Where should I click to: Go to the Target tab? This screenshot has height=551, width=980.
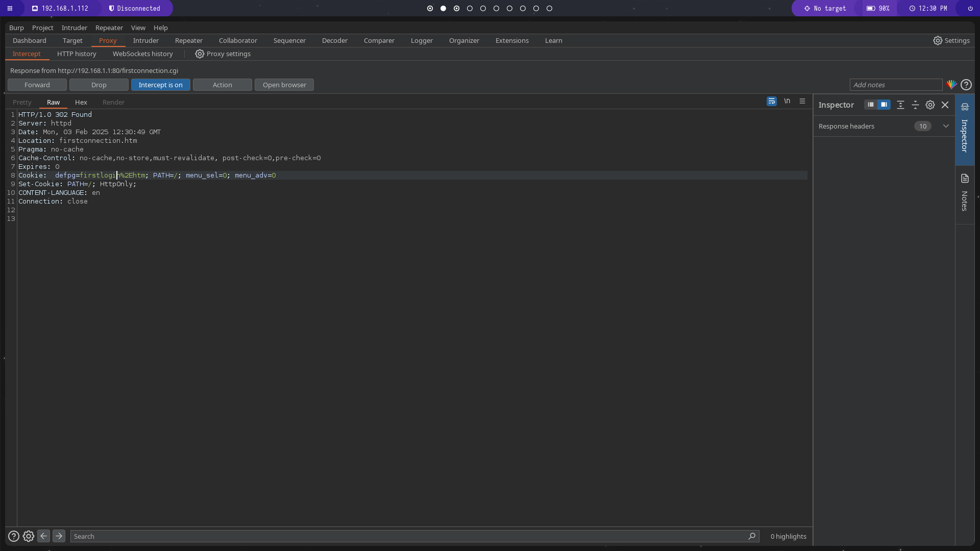tap(72, 40)
